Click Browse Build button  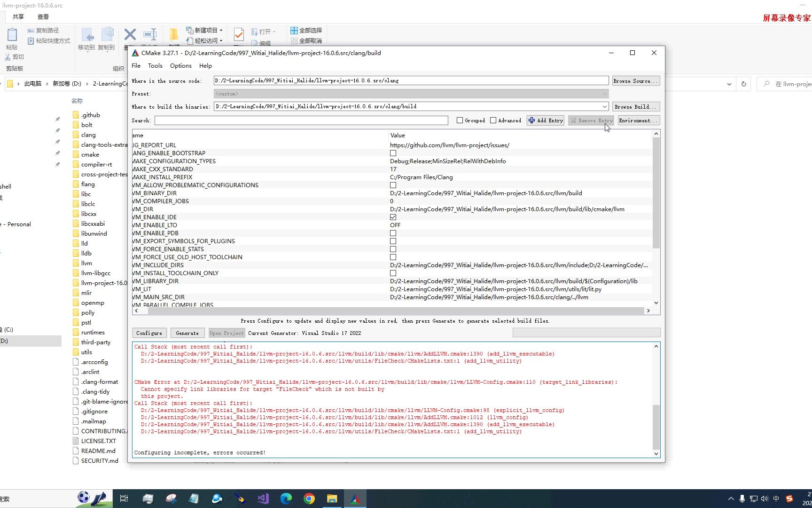coord(636,107)
